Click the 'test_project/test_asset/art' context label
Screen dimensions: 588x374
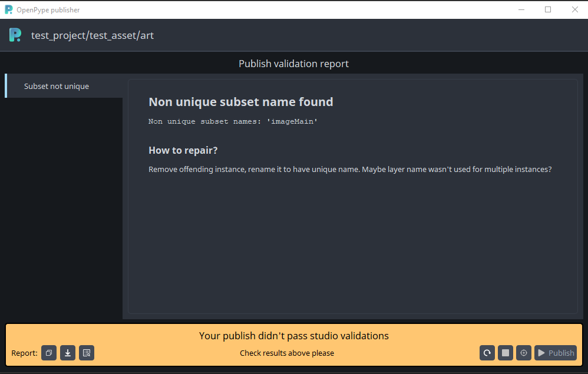(93, 35)
